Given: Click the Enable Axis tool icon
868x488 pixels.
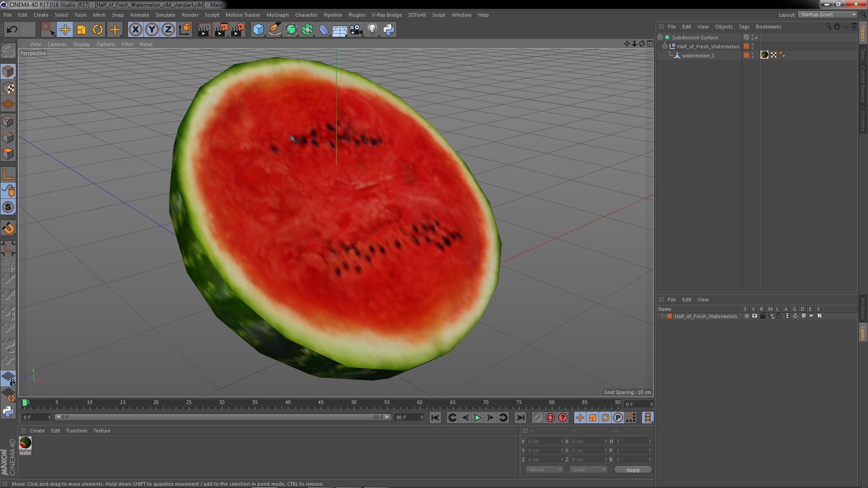Looking at the screenshot, I should pos(8,174).
